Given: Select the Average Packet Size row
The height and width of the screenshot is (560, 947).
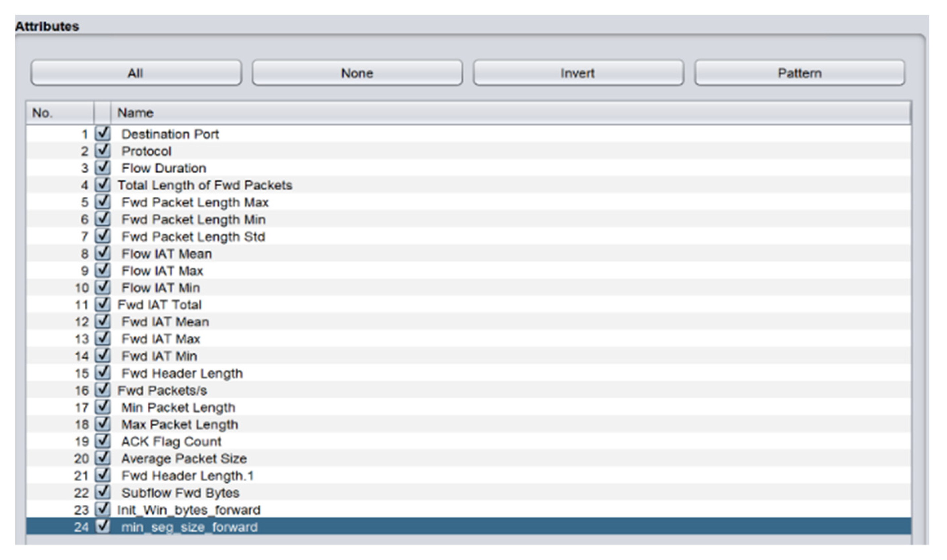Looking at the screenshot, I should [x=468, y=458].
